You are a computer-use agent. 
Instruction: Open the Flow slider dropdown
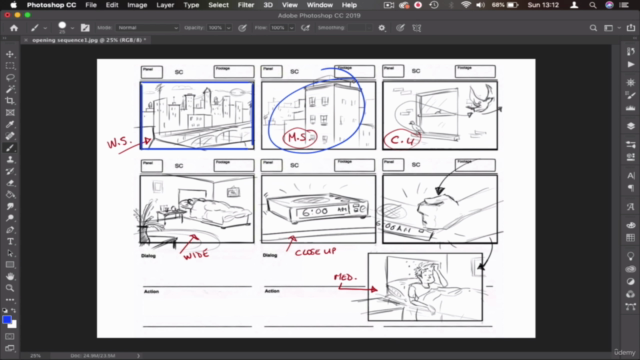pos(291,28)
